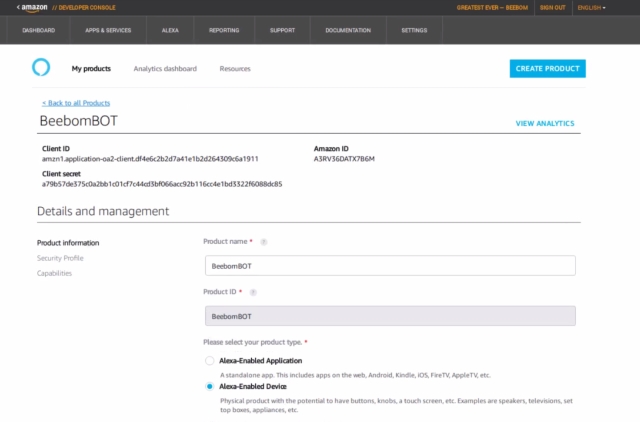
Task: Click the Alexa-Enabled Application label text
Action: (260, 361)
